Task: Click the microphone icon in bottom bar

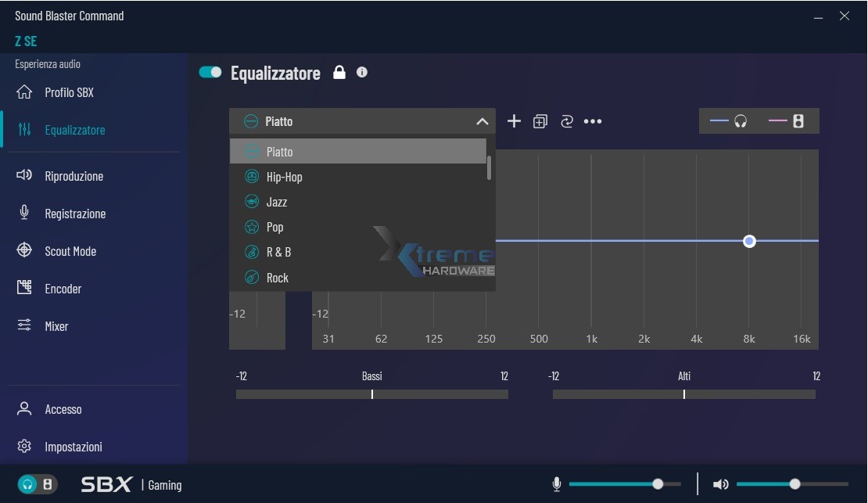Action: (557, 484)
